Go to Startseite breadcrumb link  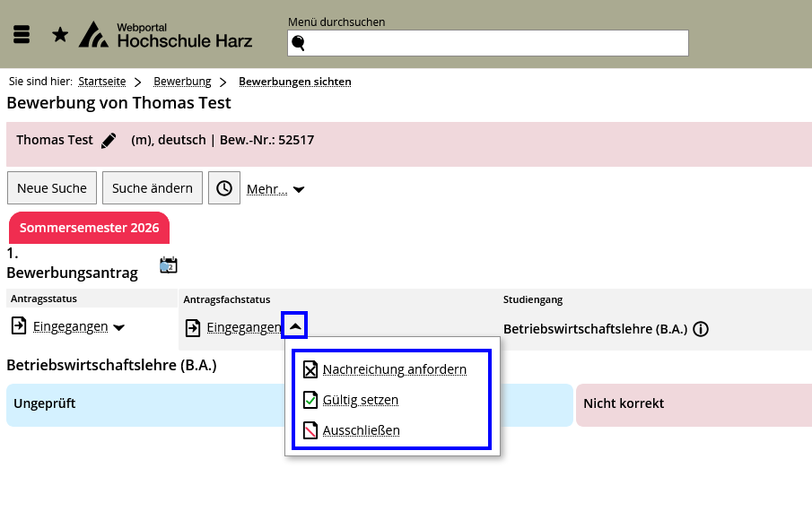click(101, 82)
